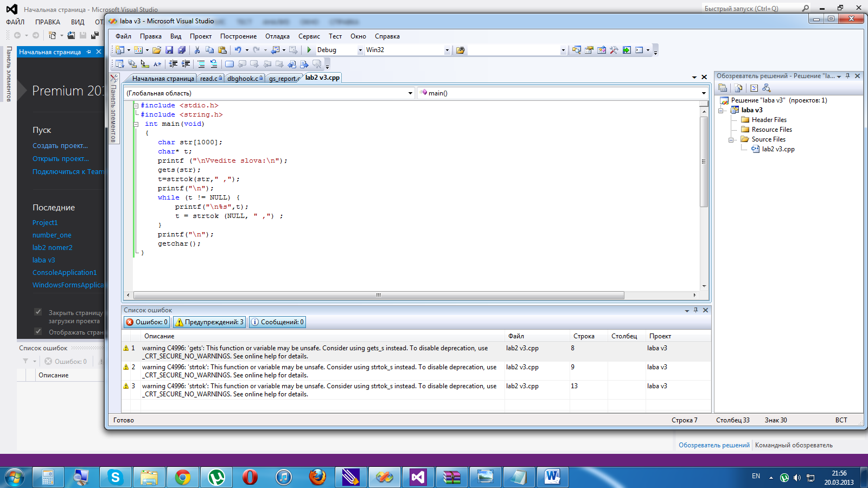Open recent project 'ConsoleApplication1'
The width and height of the screenshot is (868, 488).
65,273
